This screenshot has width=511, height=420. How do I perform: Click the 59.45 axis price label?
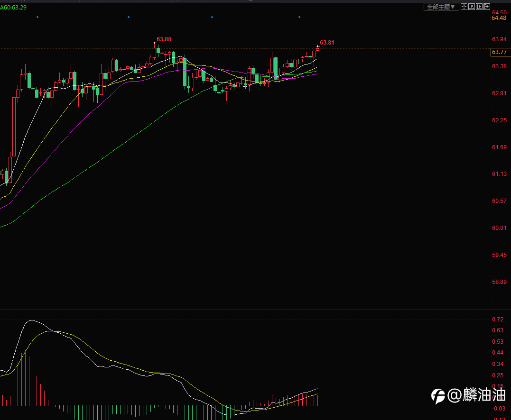pos(499,255)
